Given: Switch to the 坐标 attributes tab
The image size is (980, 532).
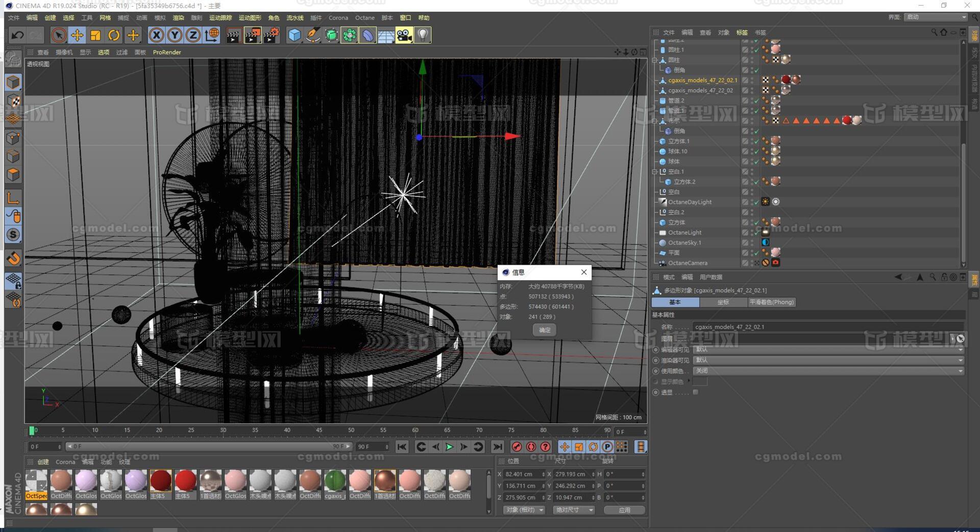Looking at the screenshot, I should 723,302.
